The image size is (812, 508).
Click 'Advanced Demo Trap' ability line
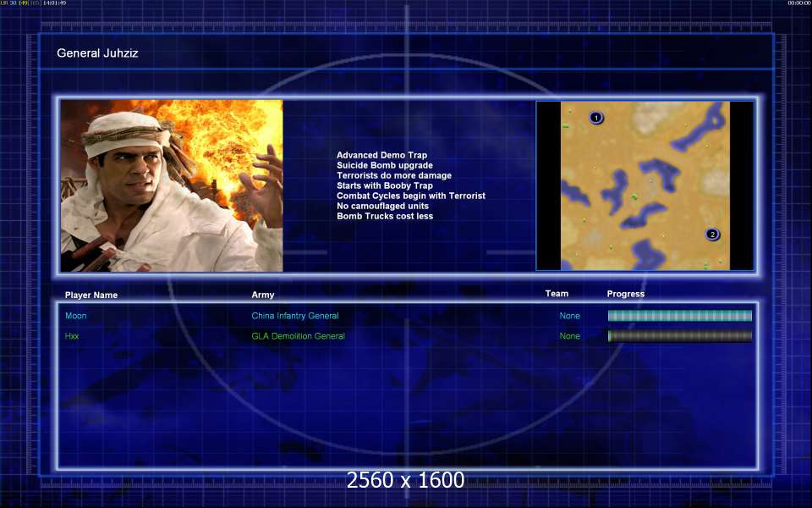(x=381, y=155)
